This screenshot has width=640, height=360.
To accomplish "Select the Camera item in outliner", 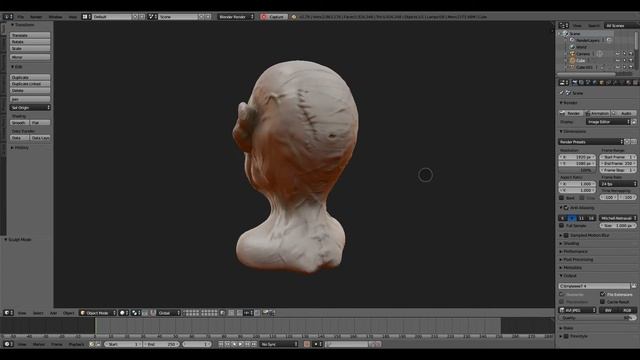I will [582, 53].
